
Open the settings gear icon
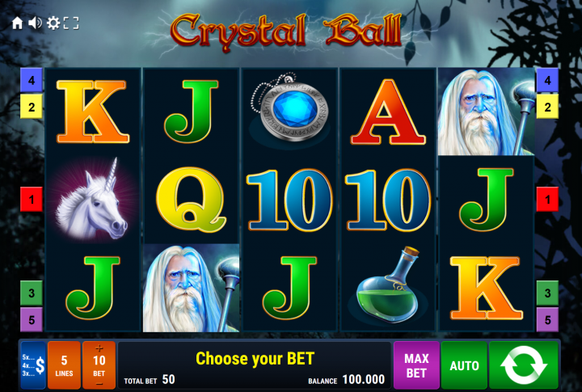53,23
